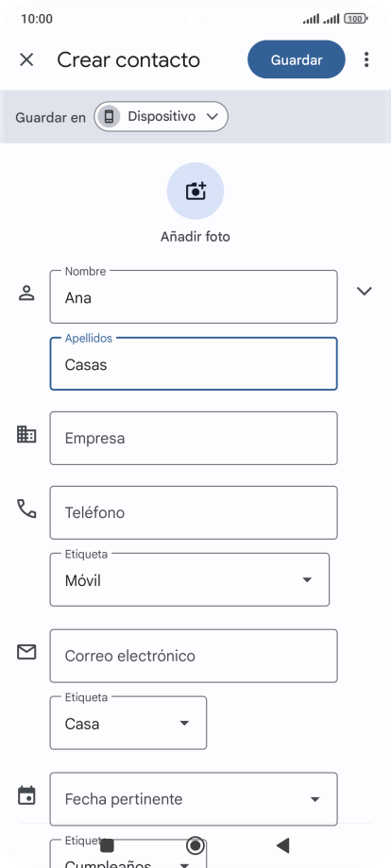This screenshot has width=391, height=868.
Task: Open the Fecha pertinente date dropdown
Action: [194, 799]
